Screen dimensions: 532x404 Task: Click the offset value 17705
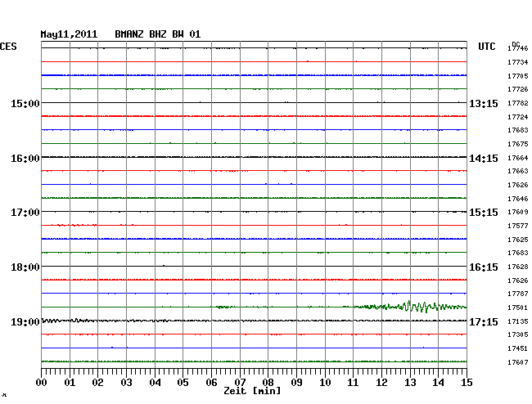click(518, 76)
